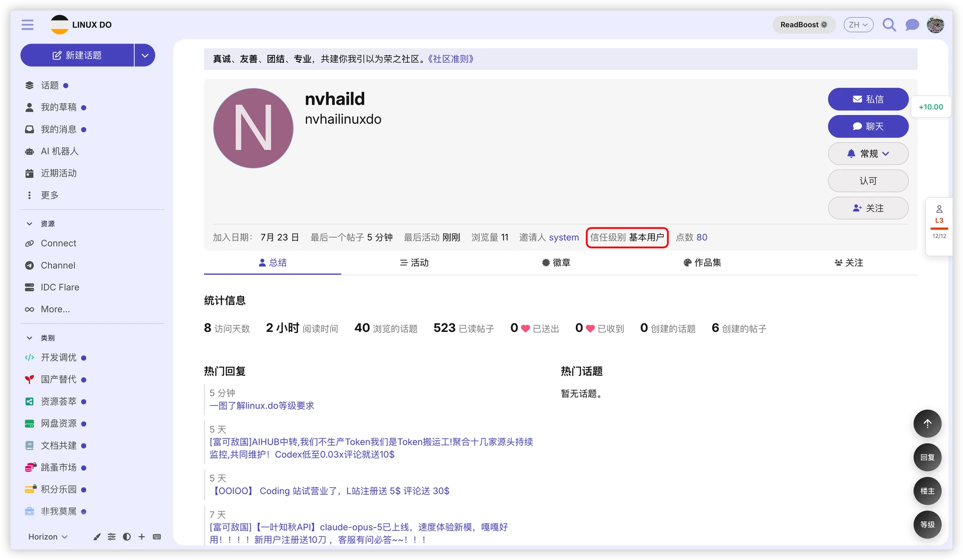Open the 一图了解linux.do等级要求 reply
Viewport: 963px width, 560px height.
pyautogui.click(x=262, y=406)
